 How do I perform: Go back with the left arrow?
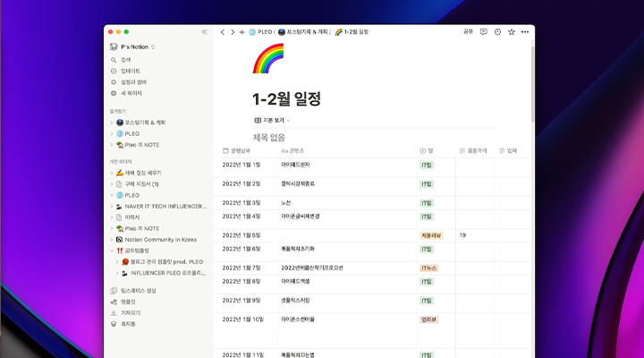(x=223, y=32)
